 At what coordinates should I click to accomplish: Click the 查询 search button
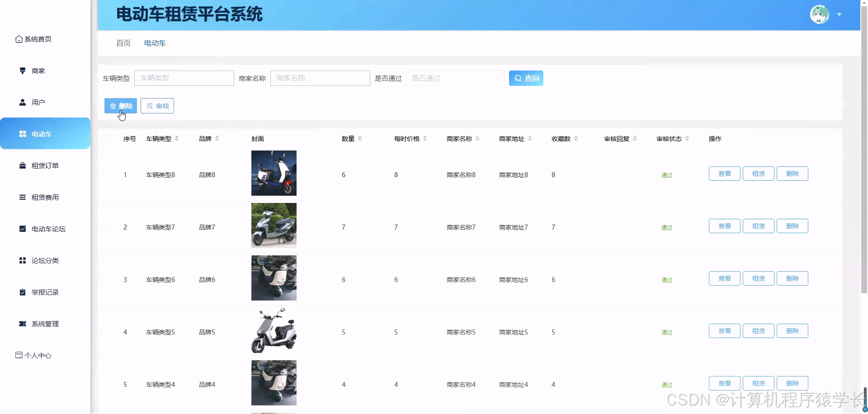[x=526, y=78]
